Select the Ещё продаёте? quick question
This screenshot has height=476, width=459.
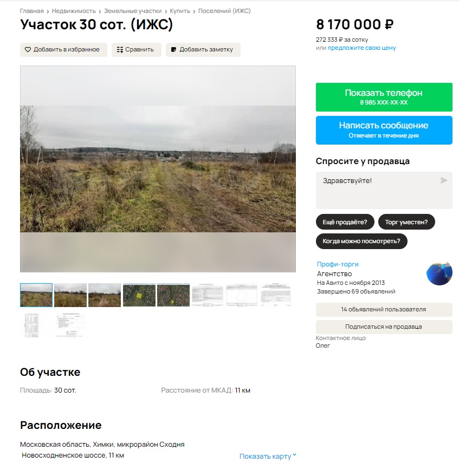click(345, 222)
